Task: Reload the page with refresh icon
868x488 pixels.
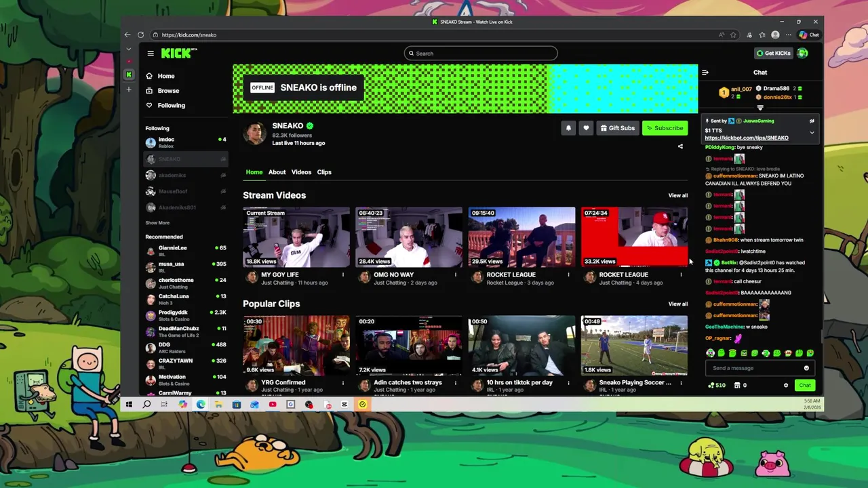Action: 140,35
